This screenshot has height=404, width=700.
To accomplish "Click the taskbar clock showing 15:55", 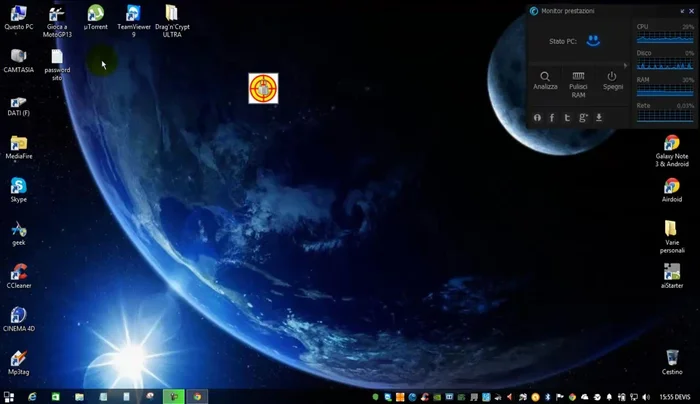I will point(665,397).
